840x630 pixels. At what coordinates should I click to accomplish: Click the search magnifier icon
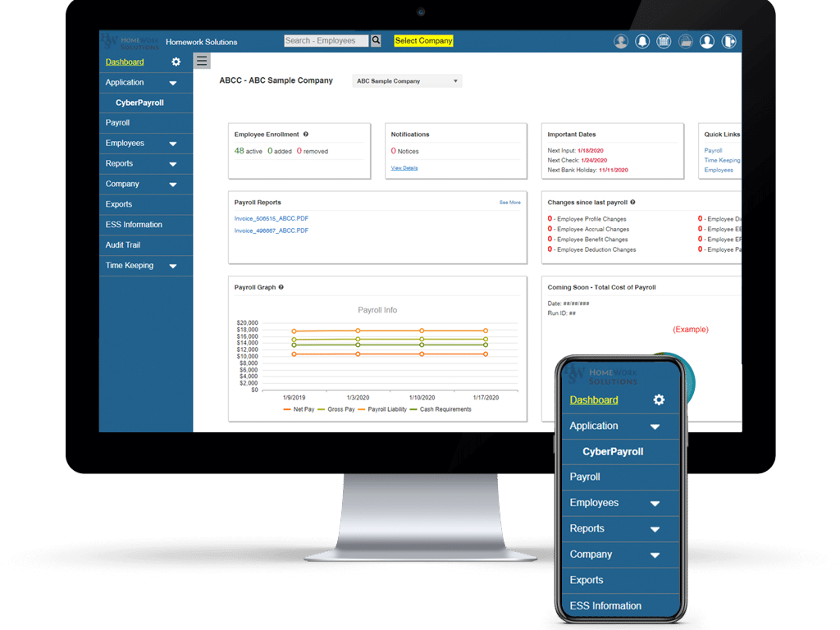376,40
